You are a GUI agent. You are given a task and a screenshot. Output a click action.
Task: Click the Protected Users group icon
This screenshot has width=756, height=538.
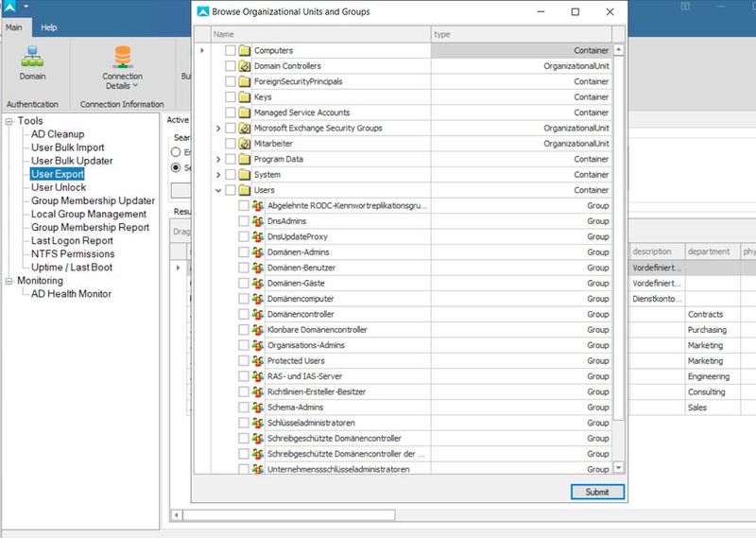click(x=258, y=360)
